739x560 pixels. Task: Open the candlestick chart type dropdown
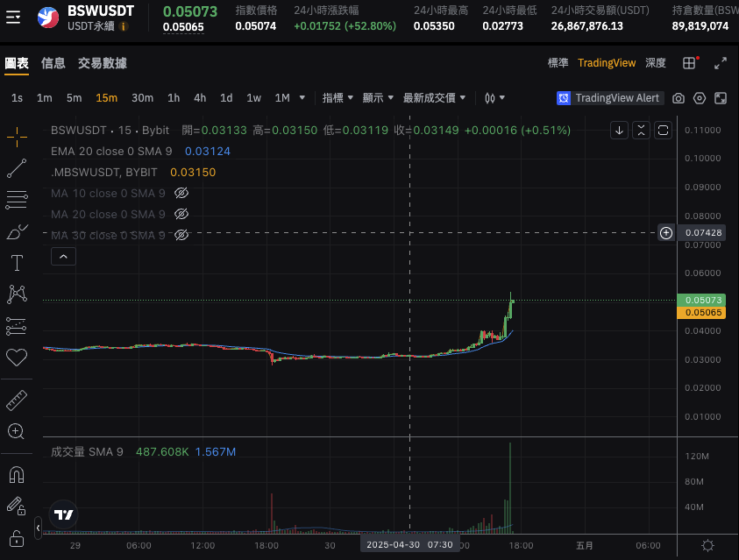click(x=495, y=98)
